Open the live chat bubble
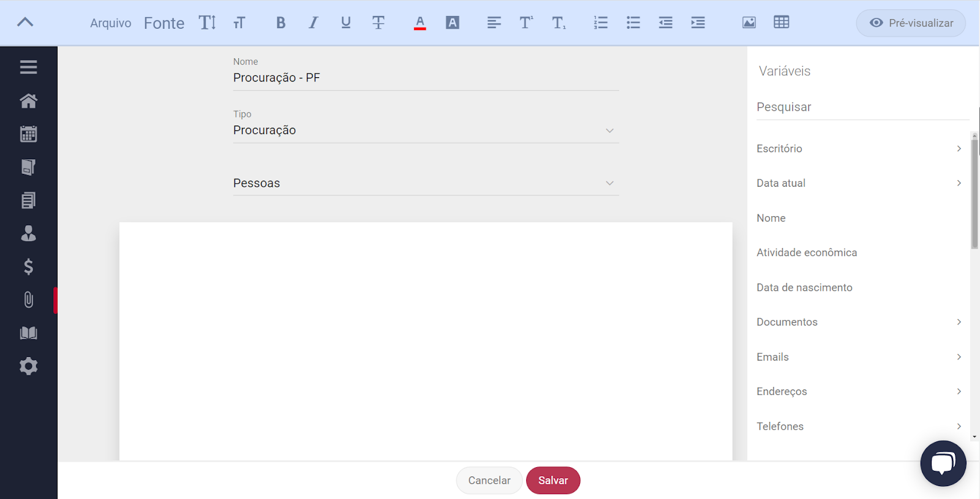The height and width of the screenshot is (499, 980). point(943,463)
